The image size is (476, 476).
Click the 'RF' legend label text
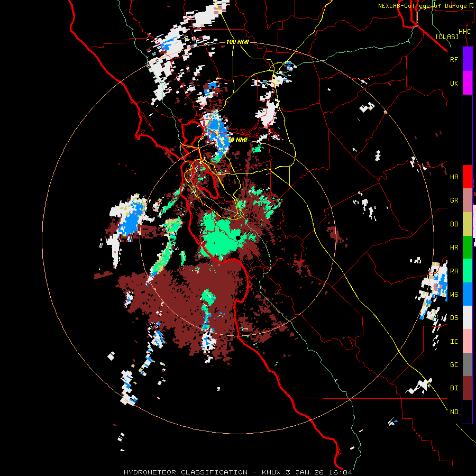454,59
